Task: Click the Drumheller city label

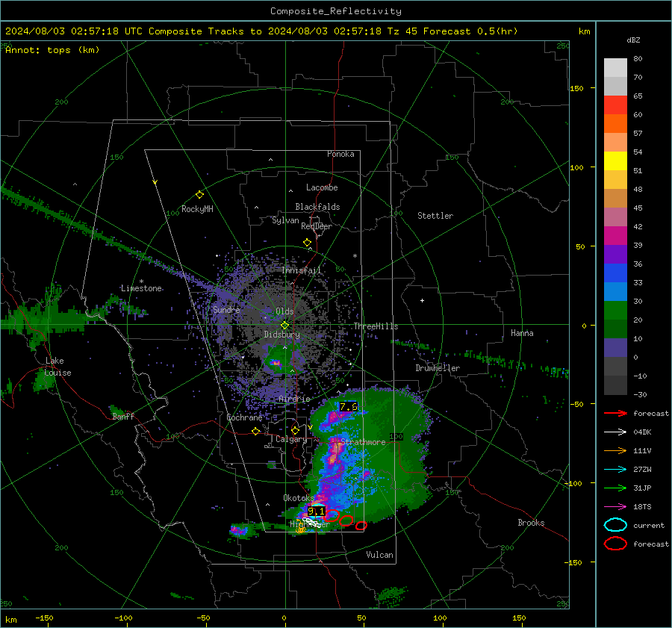Action: [x=438, y=368]
